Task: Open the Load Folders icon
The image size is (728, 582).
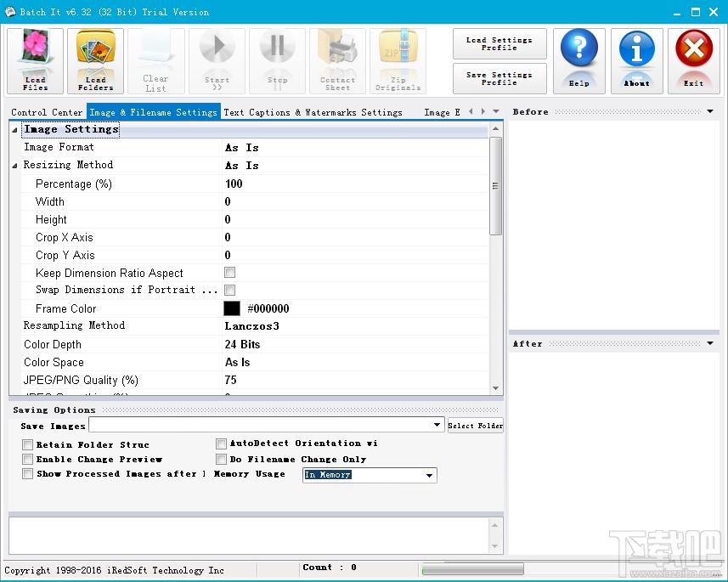Action: 96,61
